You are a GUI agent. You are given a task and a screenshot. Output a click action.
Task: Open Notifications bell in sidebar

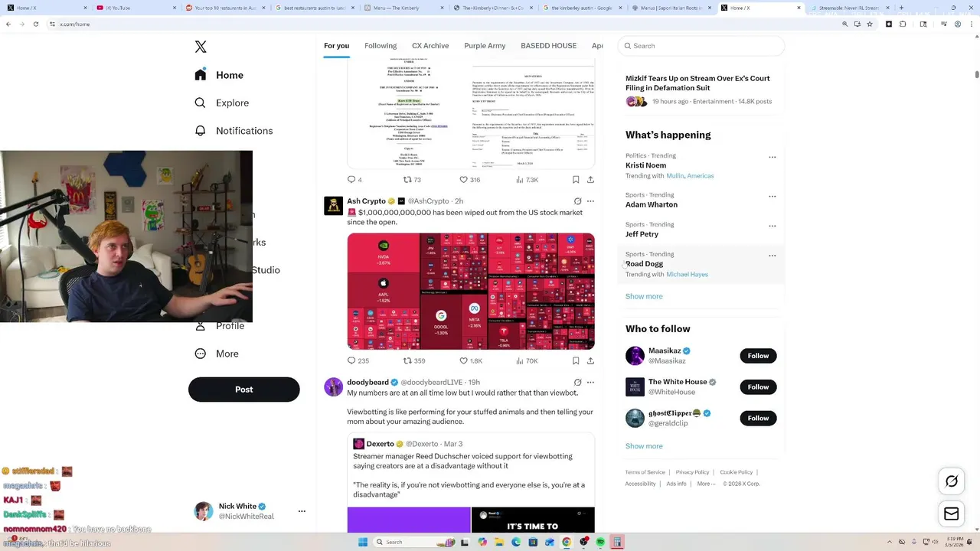200,131
